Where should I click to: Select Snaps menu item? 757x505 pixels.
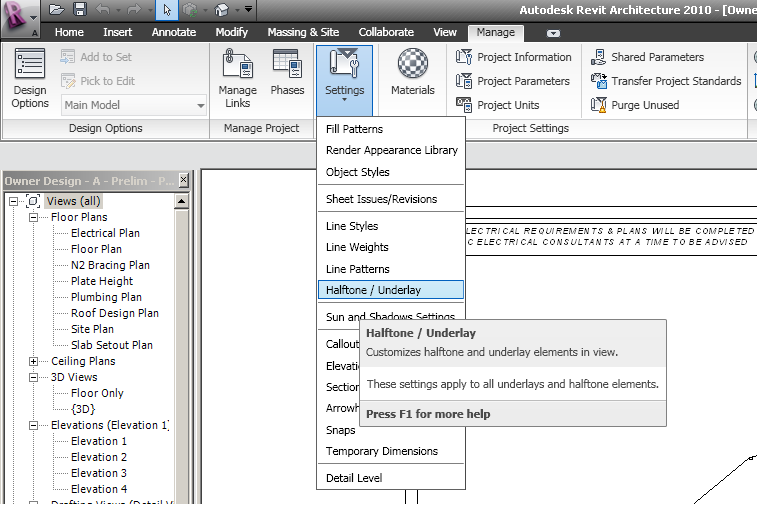point(340,430)
